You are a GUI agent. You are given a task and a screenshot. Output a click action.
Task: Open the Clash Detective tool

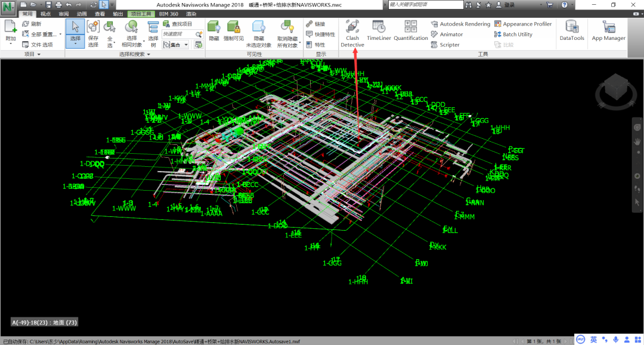coord(352,34)
